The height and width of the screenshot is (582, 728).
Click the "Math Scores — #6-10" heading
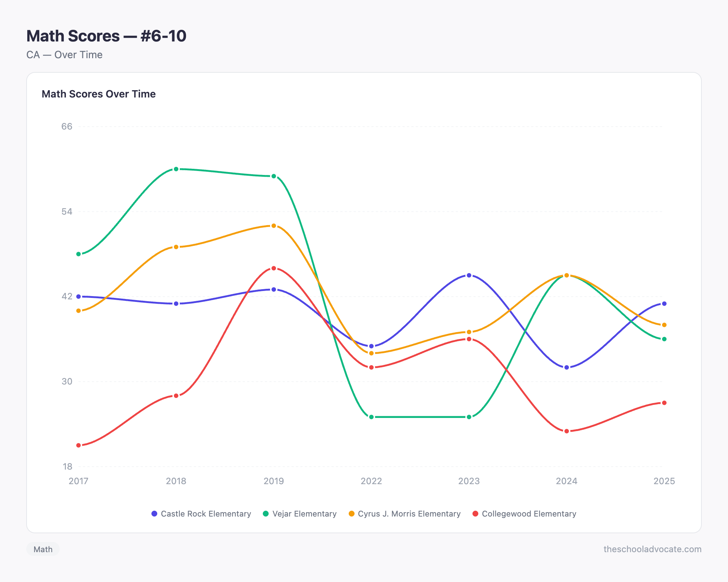[106, 36]
